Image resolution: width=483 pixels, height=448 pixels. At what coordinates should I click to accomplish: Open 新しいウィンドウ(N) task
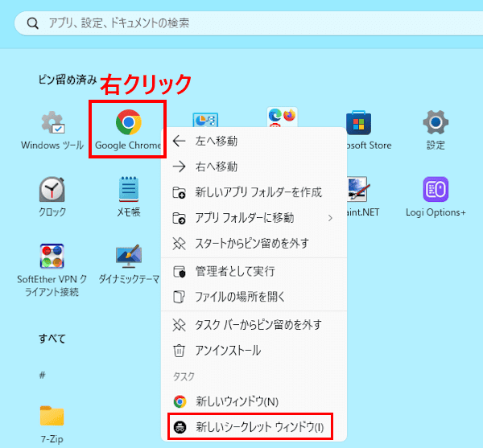pos(254,401)
